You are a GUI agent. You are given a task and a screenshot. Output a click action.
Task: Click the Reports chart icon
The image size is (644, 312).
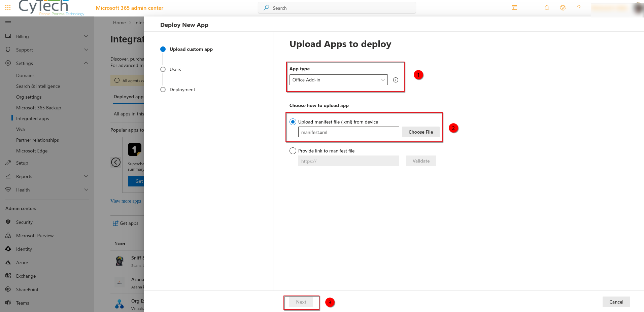[x=8, y=176]
